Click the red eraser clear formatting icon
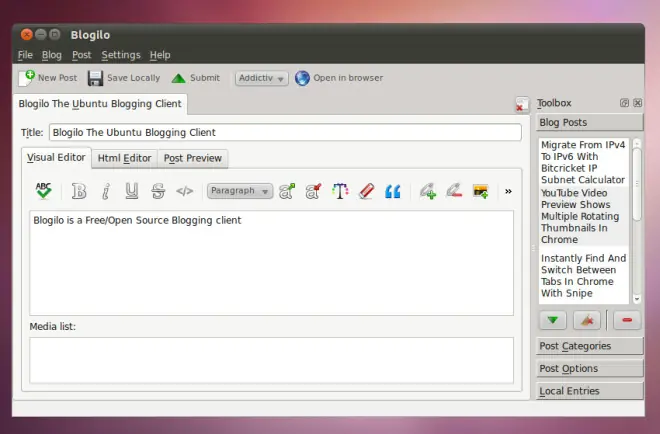Image resolution: width=660 pixels, height=434 pixels. pyautogui.click(x=367, y=191)
